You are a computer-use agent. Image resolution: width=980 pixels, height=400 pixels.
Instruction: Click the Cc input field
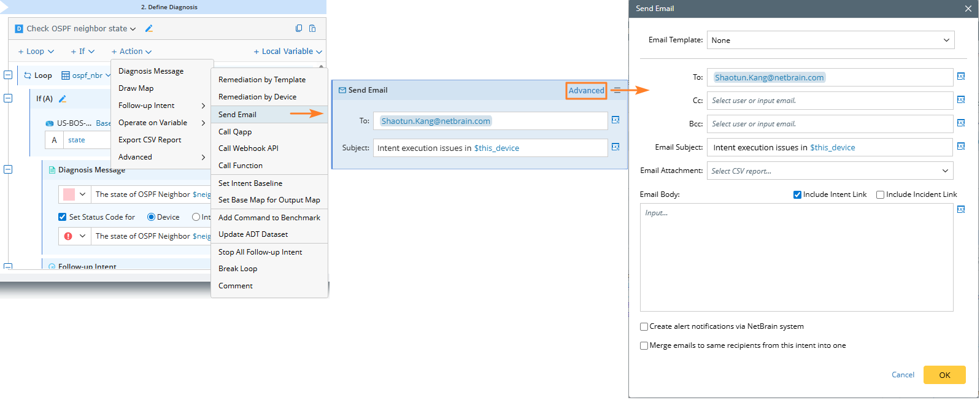click(830, 101)
